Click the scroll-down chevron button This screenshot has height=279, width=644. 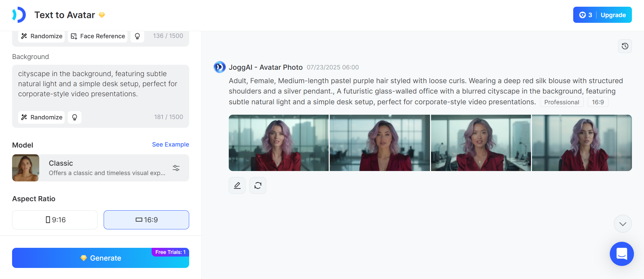click(x=623, y=224)
